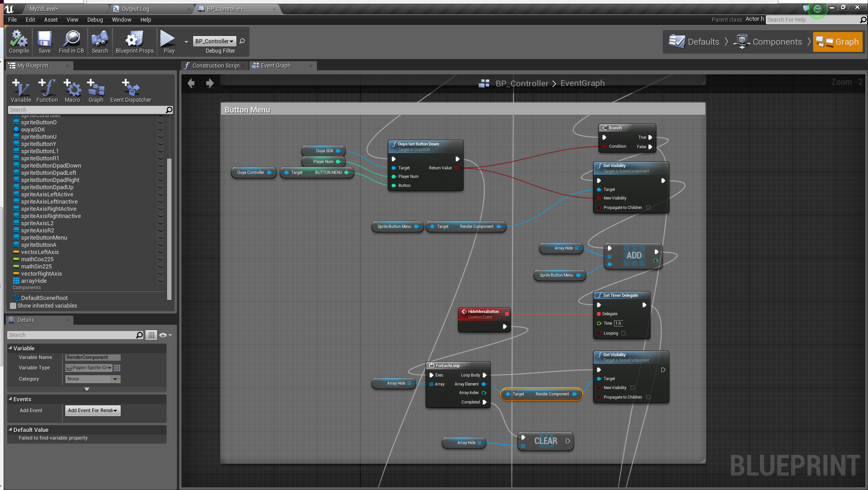
Task: Switch to Components mode
Action: (x=768, y=42)
